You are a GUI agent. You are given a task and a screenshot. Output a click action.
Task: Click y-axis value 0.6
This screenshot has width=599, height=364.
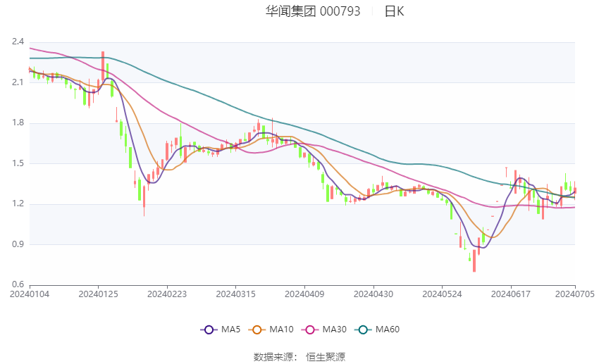(18, 284)
